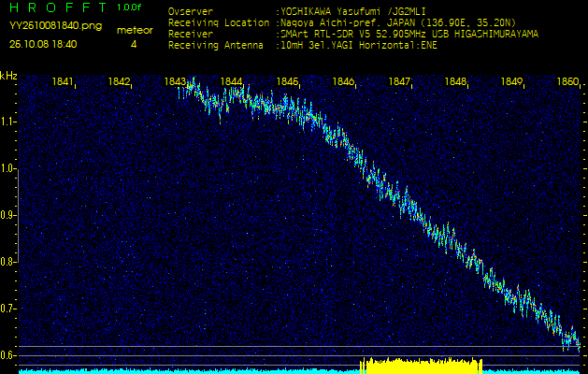Select the date stamp 26.10.08 18:40
The image size is (588, 374).
tap(43, 44)
